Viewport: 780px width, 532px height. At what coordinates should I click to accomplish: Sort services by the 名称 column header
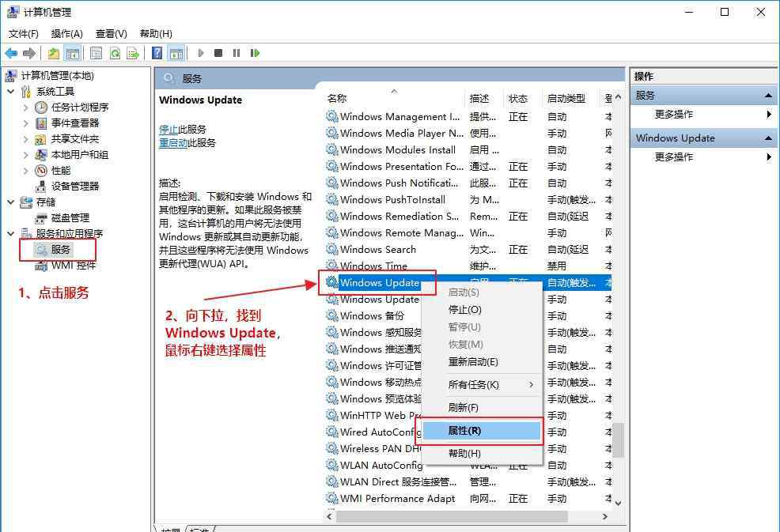coord(394,99)
